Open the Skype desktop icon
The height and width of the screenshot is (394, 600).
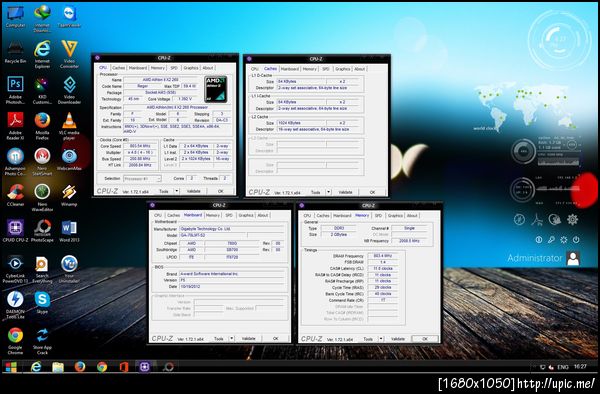pyautogui.click(x=42, y=302)
